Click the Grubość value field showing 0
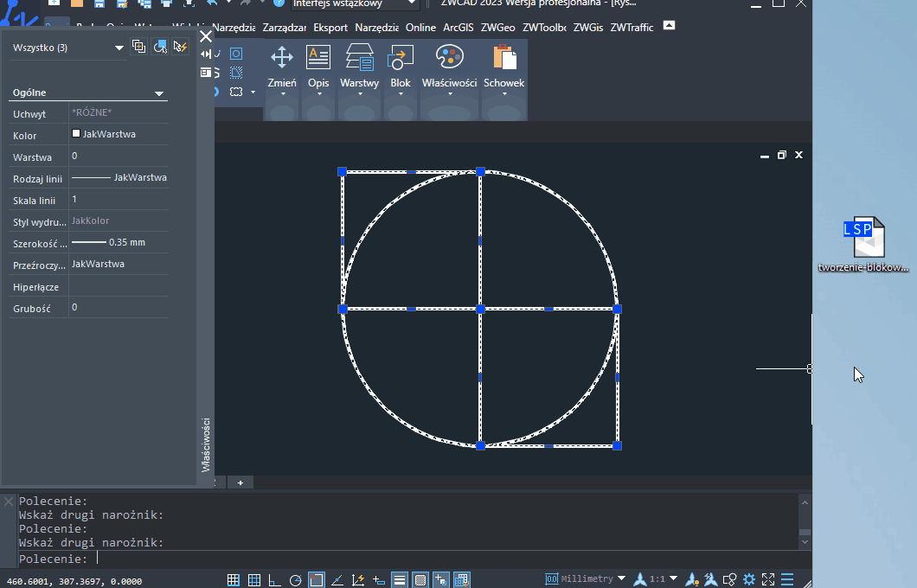The image size is (917, 588). pos(119,308)
